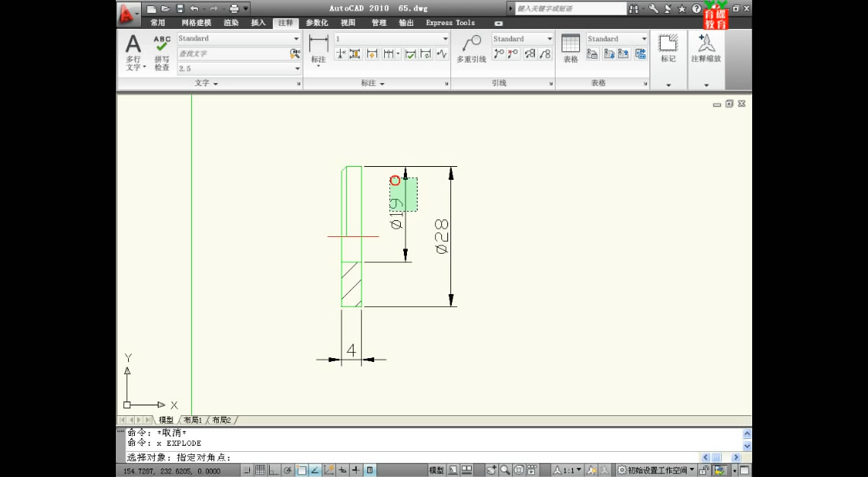The image size is (868, 477).
Task: Switch to the 模型 model tab
Action: click(x=165, y=420)
